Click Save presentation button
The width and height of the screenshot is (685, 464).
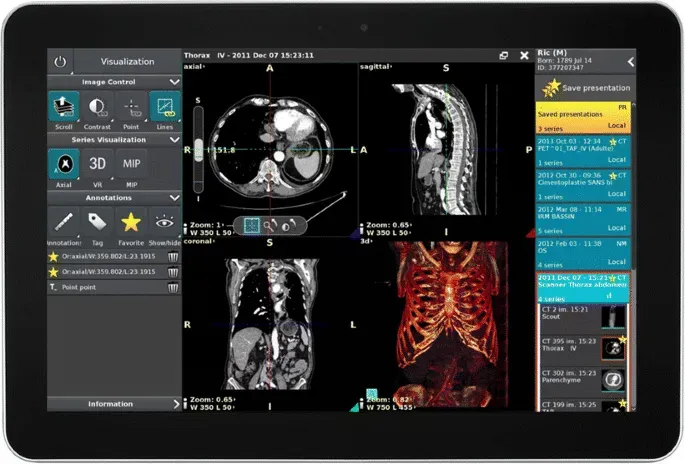tap(585, 88)
